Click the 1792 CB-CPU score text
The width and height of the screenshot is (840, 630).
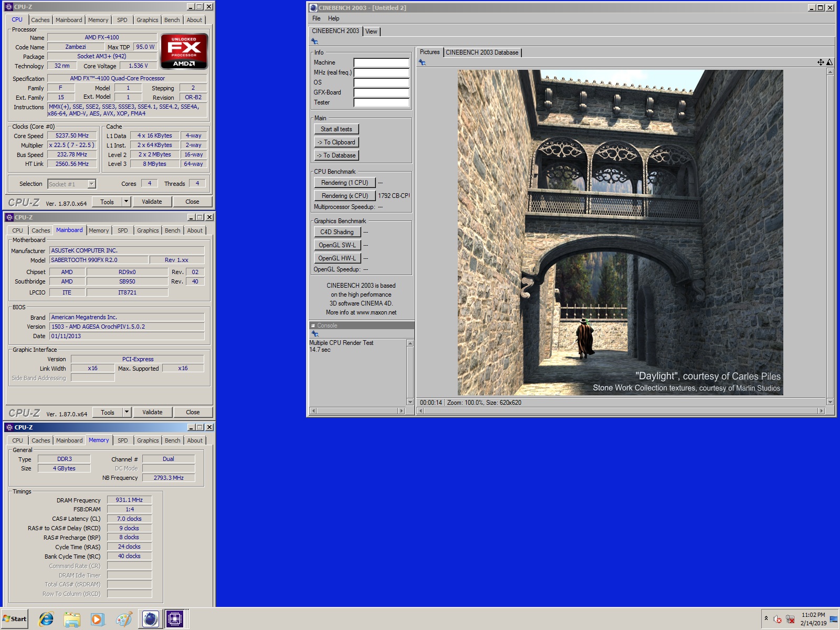click(x=394, y=196)
